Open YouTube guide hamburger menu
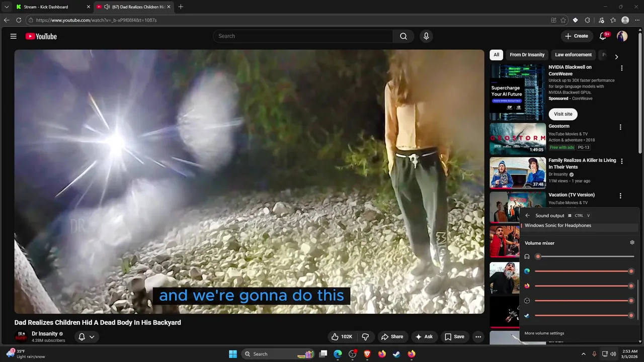Viewport: 644px width, 362px height. [14, 36]
